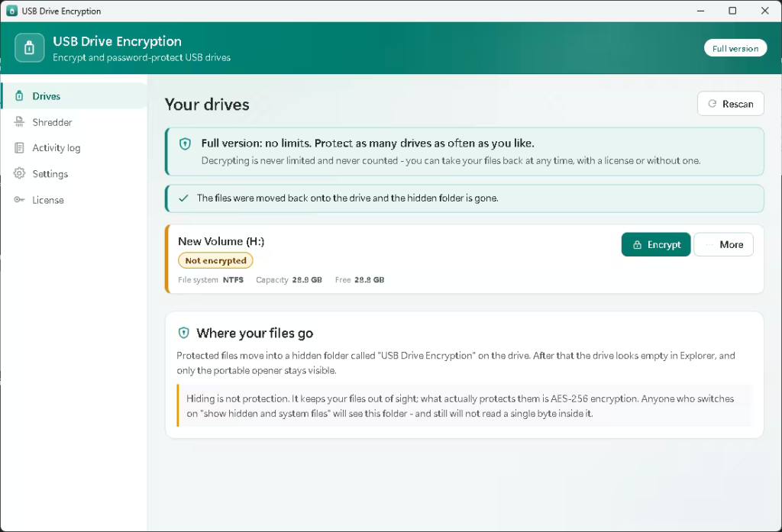Viewport: 782px width, 532px height.
Task: Click the Settings gear icon
Action: point(19,173)
